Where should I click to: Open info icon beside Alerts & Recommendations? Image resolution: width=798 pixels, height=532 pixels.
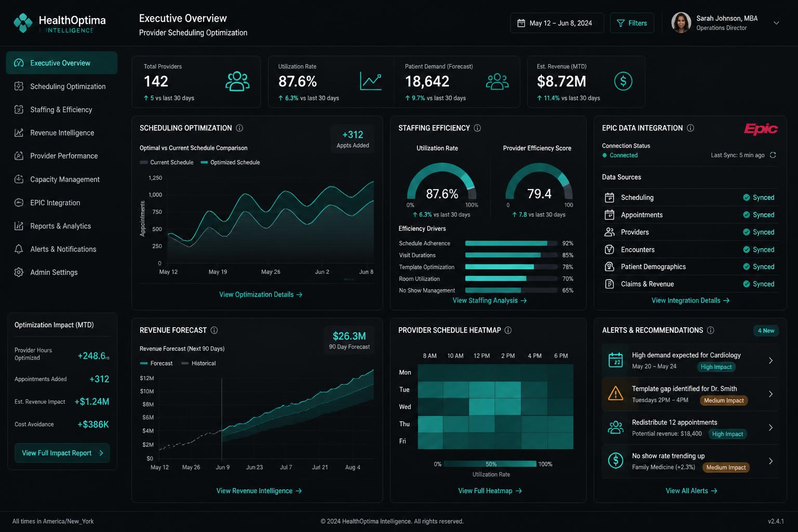pos(711,330)
